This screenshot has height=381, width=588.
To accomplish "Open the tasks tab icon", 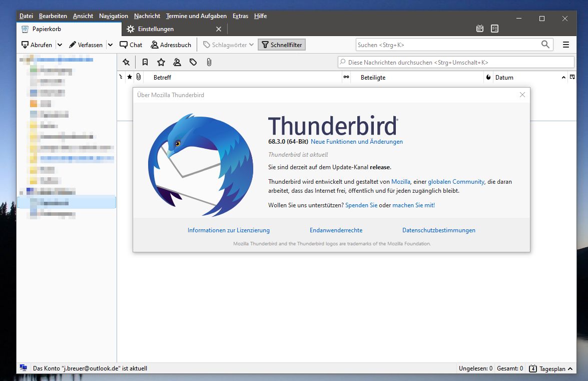I will pyautogui.click(x=494, y=29).
